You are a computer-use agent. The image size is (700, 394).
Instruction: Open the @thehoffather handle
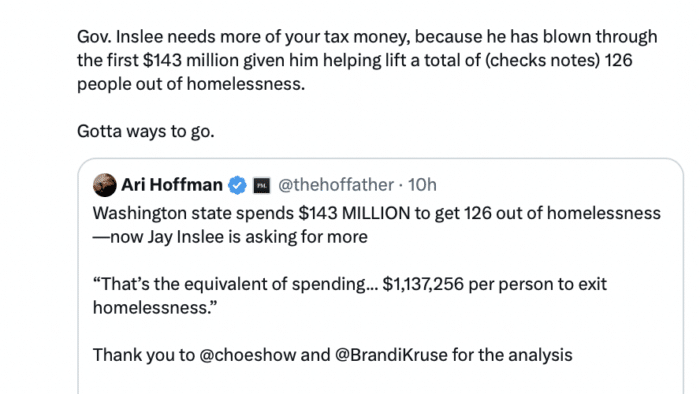click(336, 185)
